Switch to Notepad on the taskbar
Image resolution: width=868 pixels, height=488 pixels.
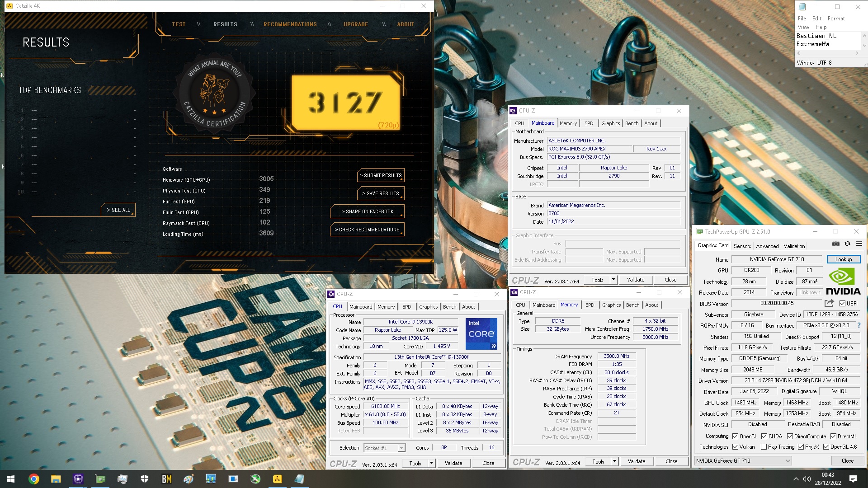(299, 479)
